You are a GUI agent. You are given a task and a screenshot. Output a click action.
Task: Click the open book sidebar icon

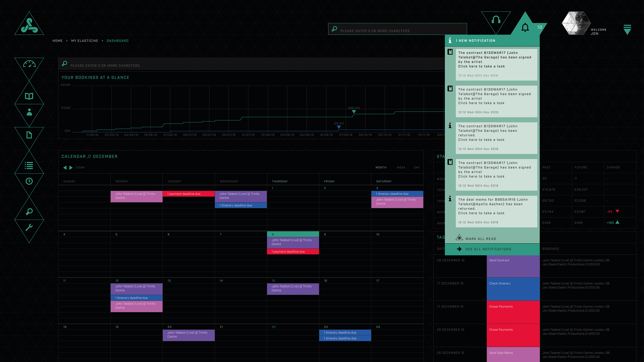29,96
